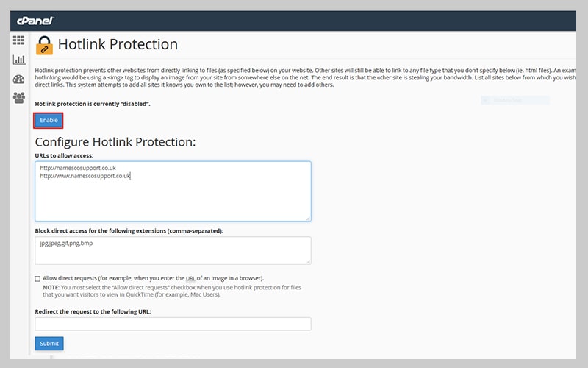Open the Statistics bar chart sidebar icon
The image size is (588, 368).
pos(19,60)
